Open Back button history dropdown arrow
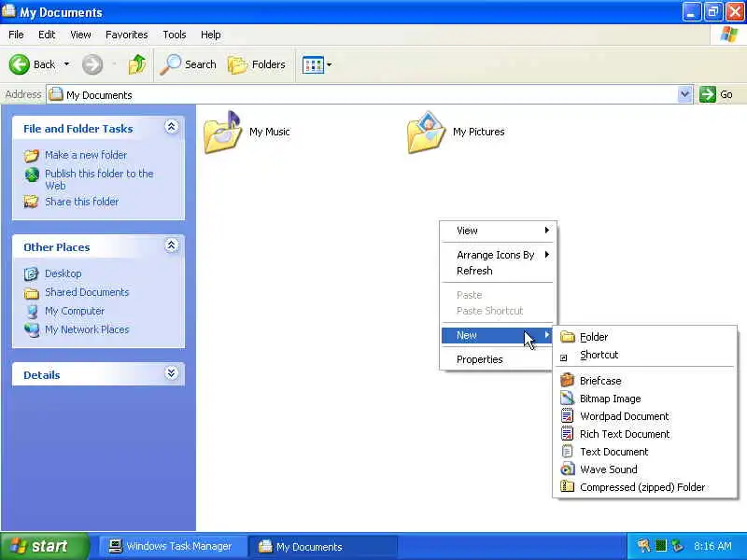 coord(66,63)
